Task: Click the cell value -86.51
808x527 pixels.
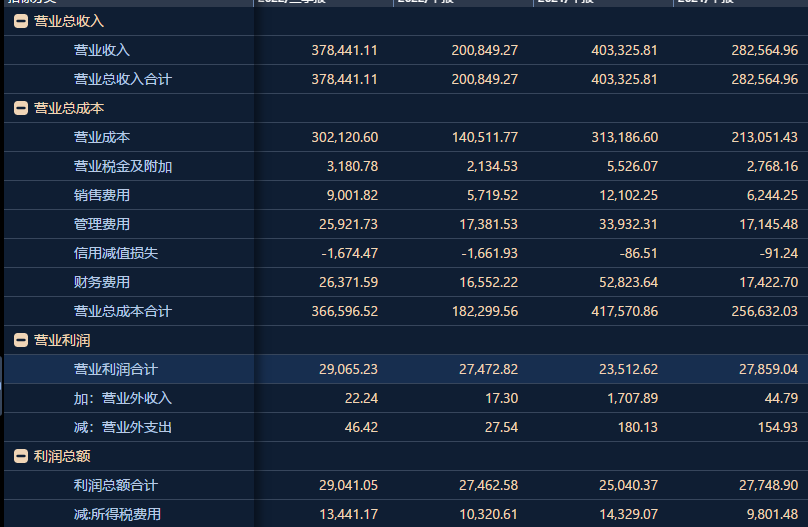Action: 638,253
